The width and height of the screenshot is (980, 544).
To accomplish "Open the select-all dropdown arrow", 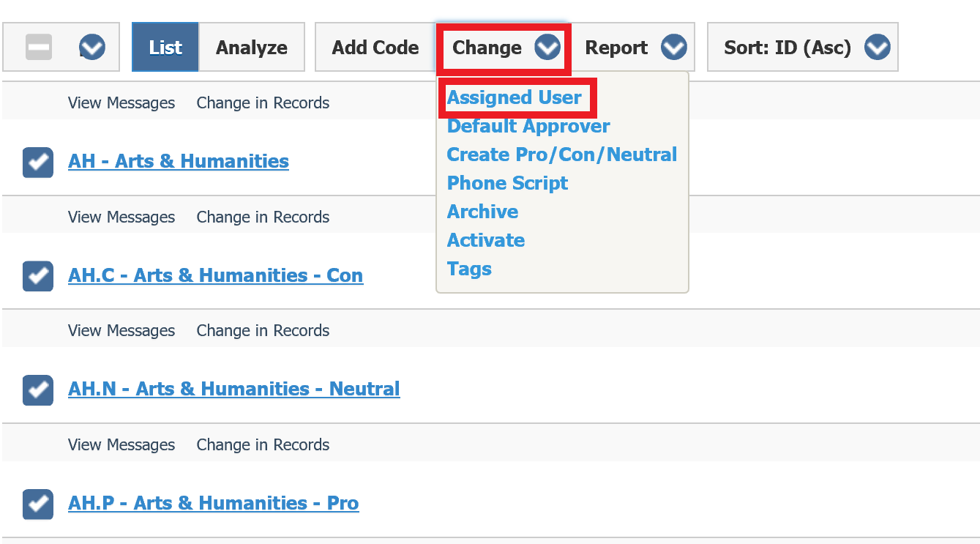I will coord(92,48).
